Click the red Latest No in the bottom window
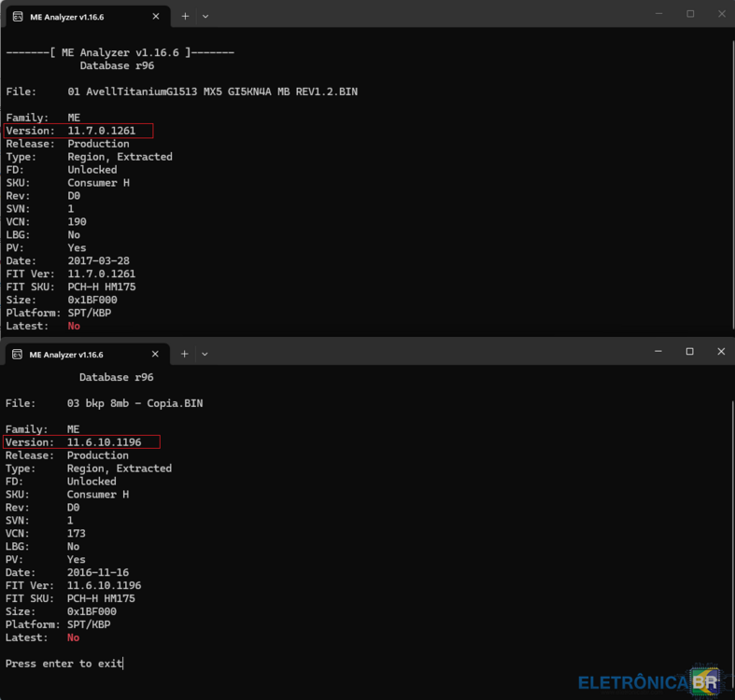The width and height of the screenshot is (735, 700). [73, 637]
